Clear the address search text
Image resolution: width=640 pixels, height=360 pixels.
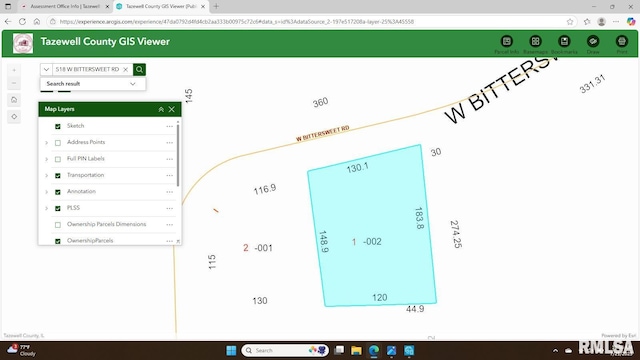coord(126,69)
